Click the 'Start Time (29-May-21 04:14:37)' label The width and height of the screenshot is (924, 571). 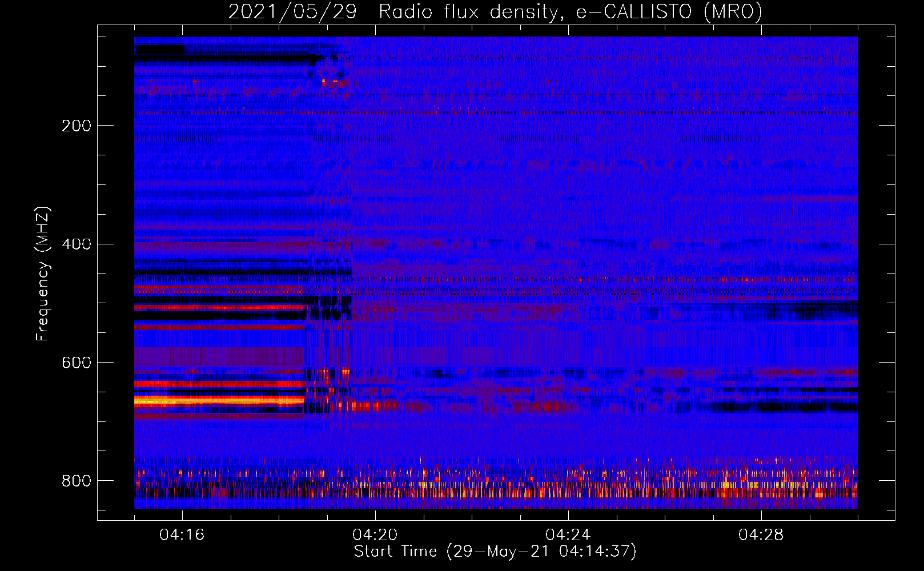click(495, 552)
